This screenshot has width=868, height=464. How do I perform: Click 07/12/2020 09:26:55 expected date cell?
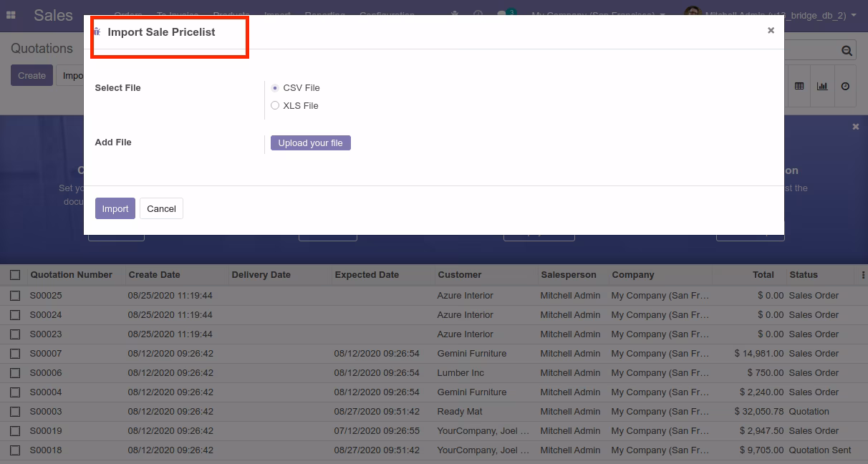(x=377, y=431)
